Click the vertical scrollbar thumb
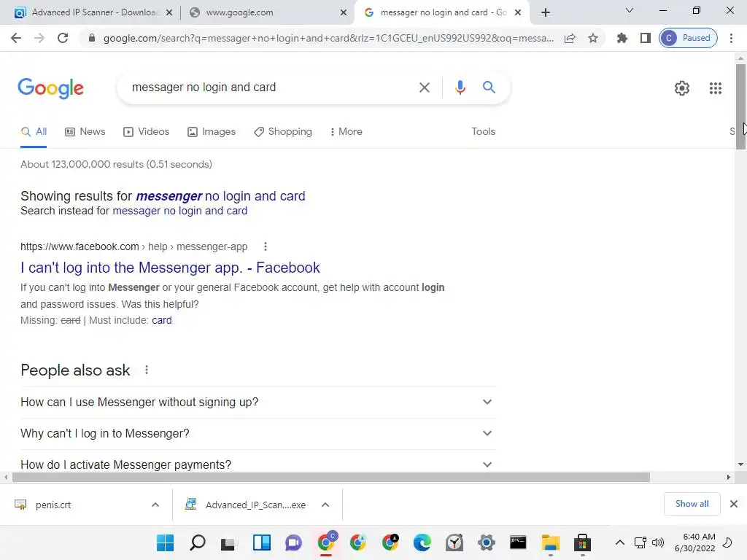Viewport: 747px width, 560px height. click(740, 106)
